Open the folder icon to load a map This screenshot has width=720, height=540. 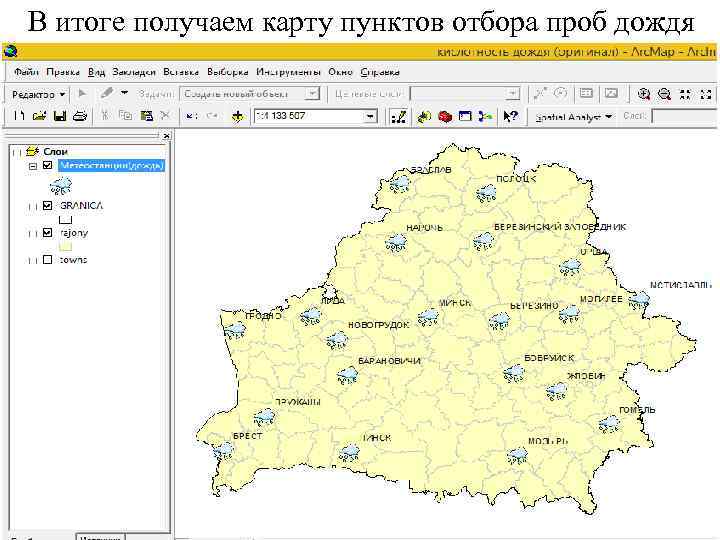click(x=41, y=117)
